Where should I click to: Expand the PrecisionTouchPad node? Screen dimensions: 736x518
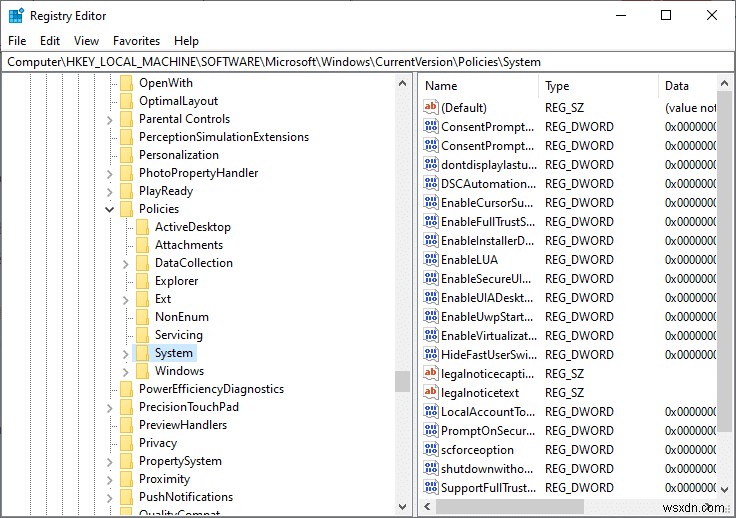pos(109,408)
